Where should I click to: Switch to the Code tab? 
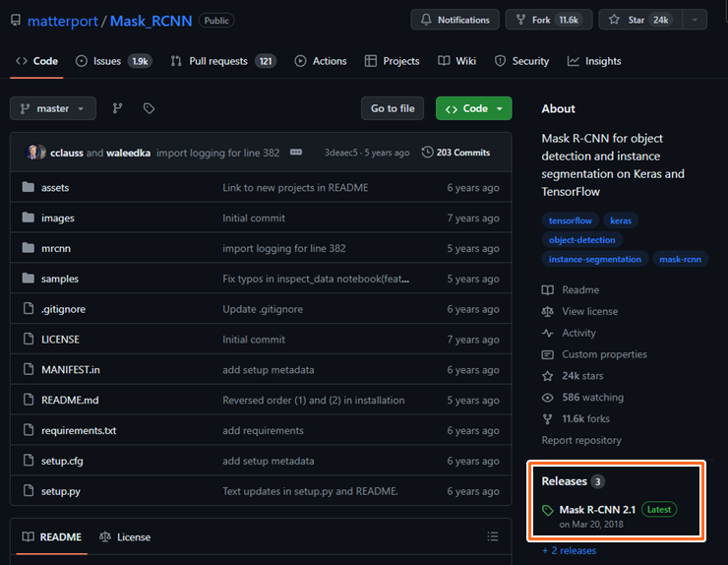pos(36,61)
